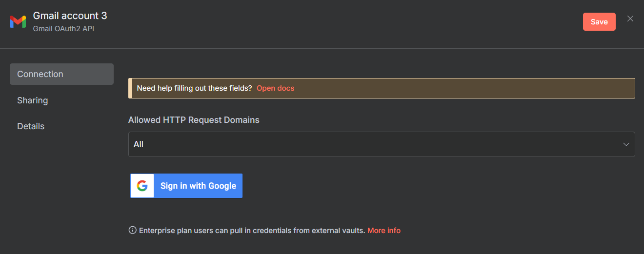This screenshot has height=254, width=644.
Task: Open the More info link
Action: point(383,231)
